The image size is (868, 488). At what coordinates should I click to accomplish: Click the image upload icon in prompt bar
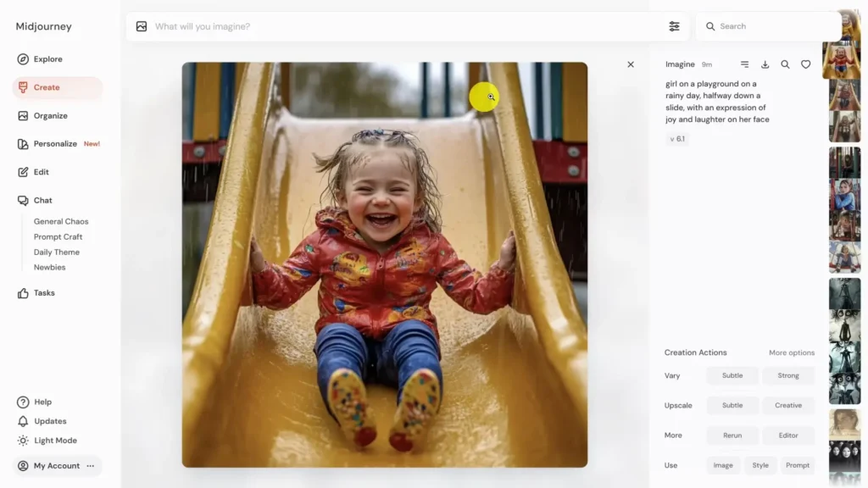tap(142, 26)
